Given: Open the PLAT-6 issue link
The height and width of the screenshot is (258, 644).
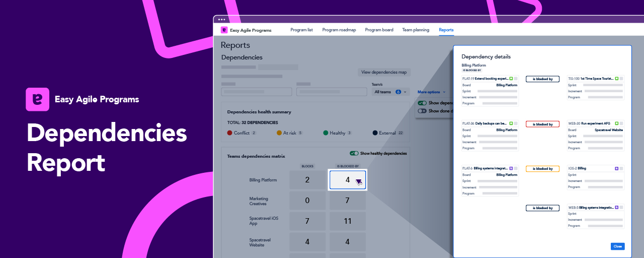Looking at the screenshot, I should pyautogui.click(x=467, y=168).
